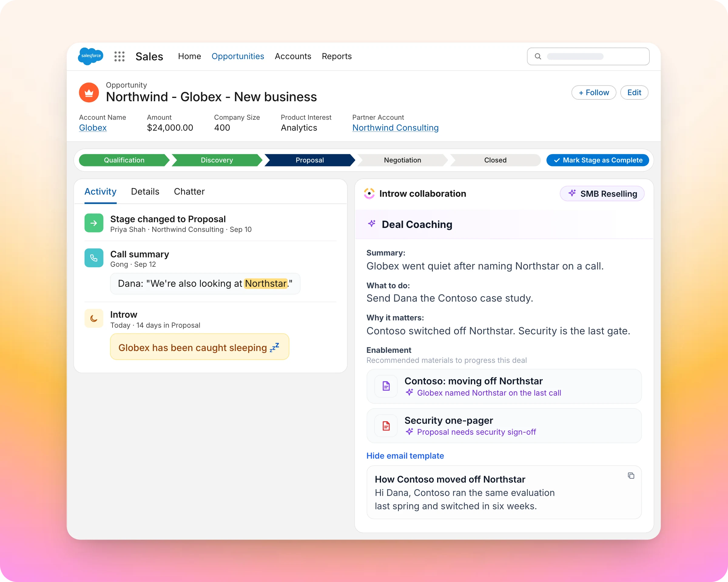Click sparkle beside Proposal needs security sign-off
The height and width of the screenshot is (582, 728).
(409, 432)
